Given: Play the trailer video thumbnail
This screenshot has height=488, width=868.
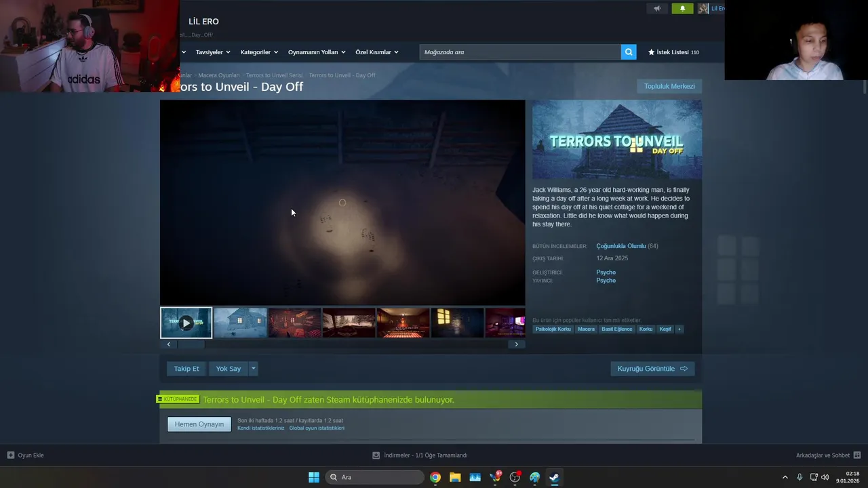Looking at the screenshot, I should (x=186, y=323).
